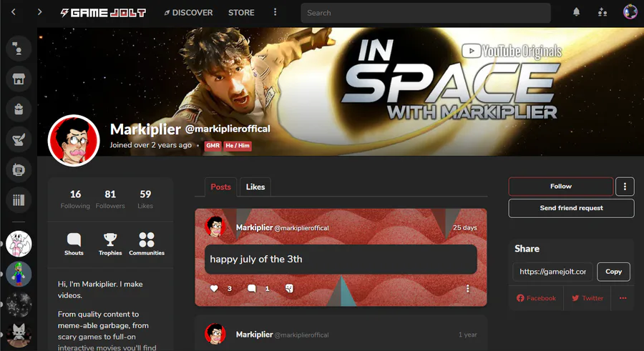Open Shouts on Markiplier's profile
This screenshot has width=644, height=351.
point(74,244)
